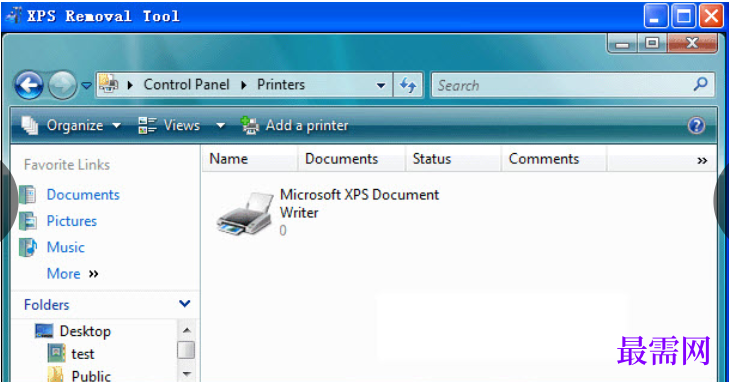729x382 pixels.
Task: Sort by the Status column header
Action: click(454, 159)
